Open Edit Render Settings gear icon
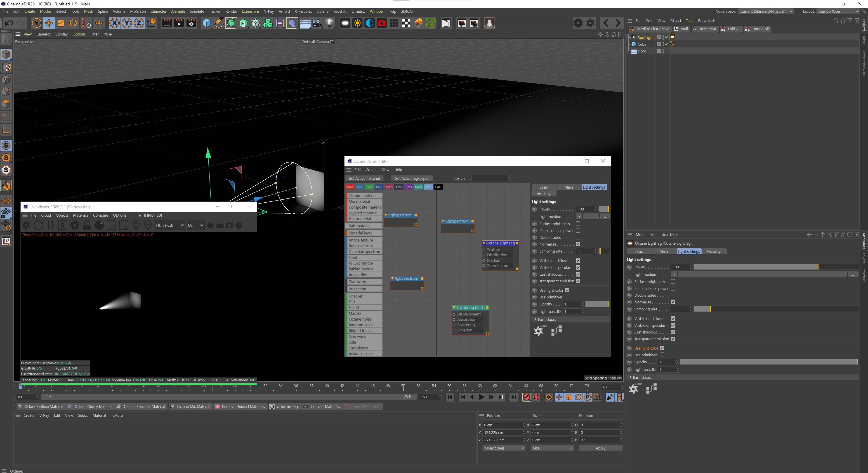The width and height of the screenshot is (868, 473). (191, 23)
